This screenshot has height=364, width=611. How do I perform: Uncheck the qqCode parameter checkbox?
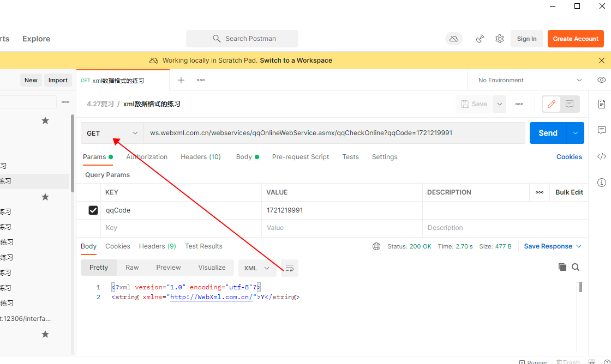(x=93, y=210)
